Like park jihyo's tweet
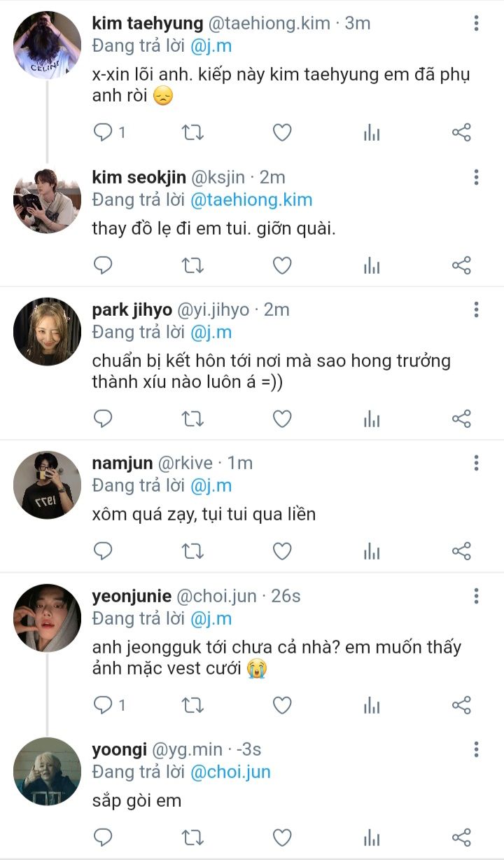Image resolution: width=504 pixels, height=860 pixels. [282, 419]
